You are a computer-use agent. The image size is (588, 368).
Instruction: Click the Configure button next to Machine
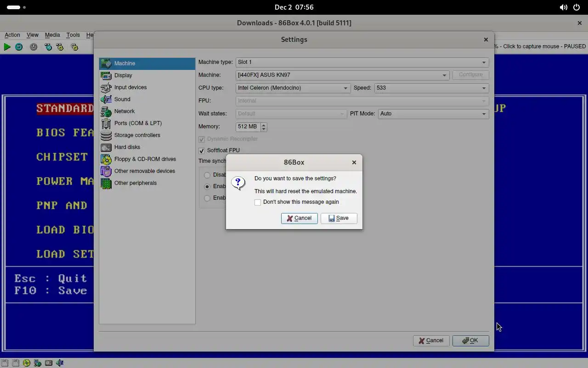tap(470, 75)
